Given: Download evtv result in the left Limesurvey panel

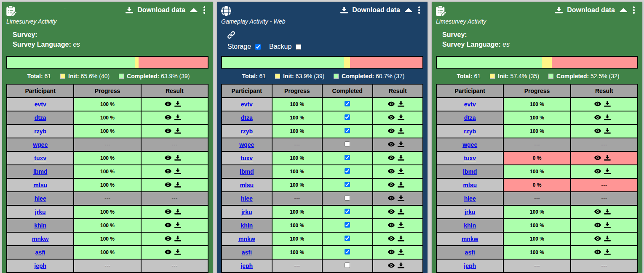Looking at the screenshot, I should (178, 104).
